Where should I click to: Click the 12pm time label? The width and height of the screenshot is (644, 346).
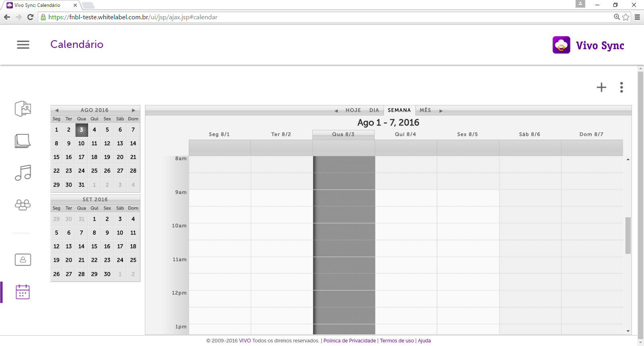pyautogui.click(x=179, y=293)
